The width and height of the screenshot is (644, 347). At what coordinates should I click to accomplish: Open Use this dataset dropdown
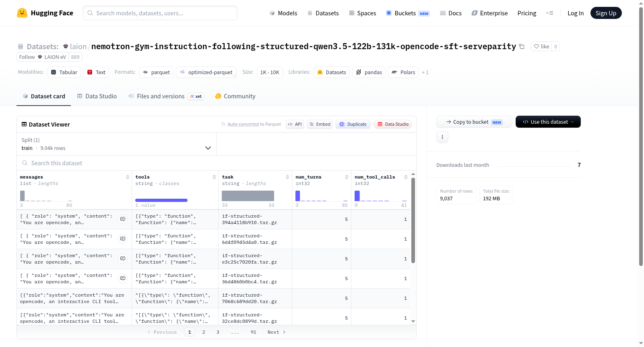(x=548, y=122)
